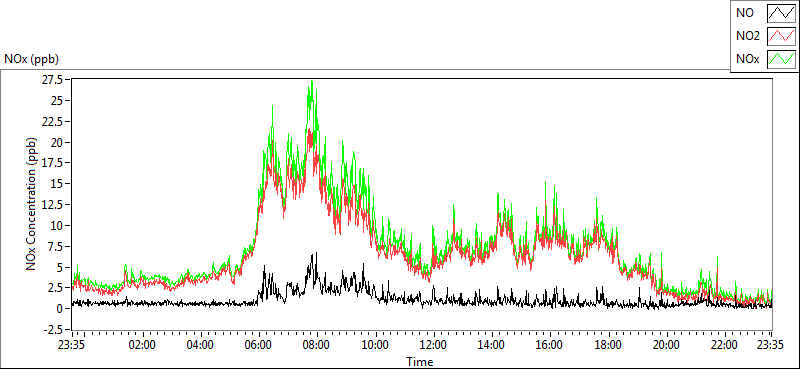The width and height of the screenshot is (800, 369).
Task: Click the -2.5 y-axis minimum value
Action: (x=53, y=329)
